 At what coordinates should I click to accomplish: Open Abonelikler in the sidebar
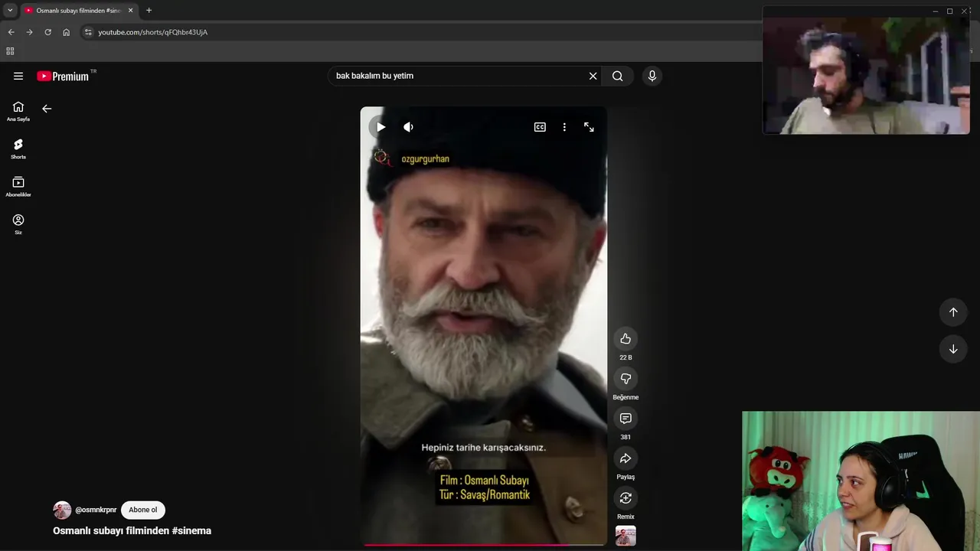[x=18, y=186]
